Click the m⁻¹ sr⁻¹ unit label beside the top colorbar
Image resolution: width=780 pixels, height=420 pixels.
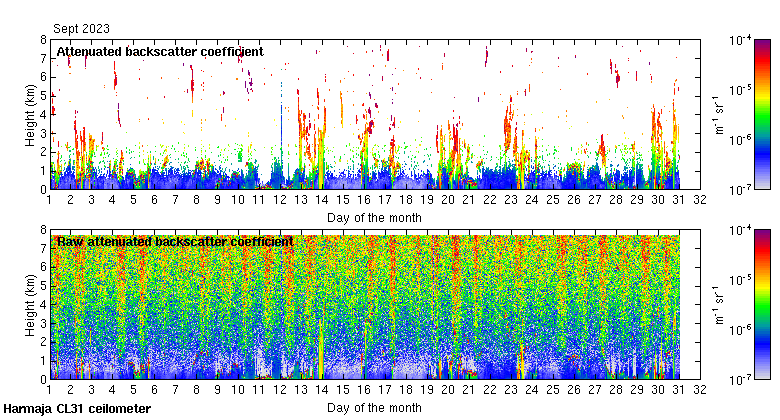719,115
